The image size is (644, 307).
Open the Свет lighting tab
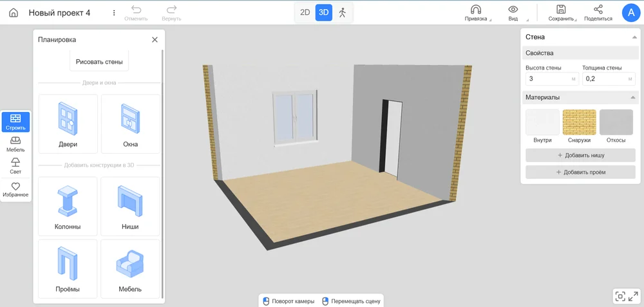[x=15, y=166]
